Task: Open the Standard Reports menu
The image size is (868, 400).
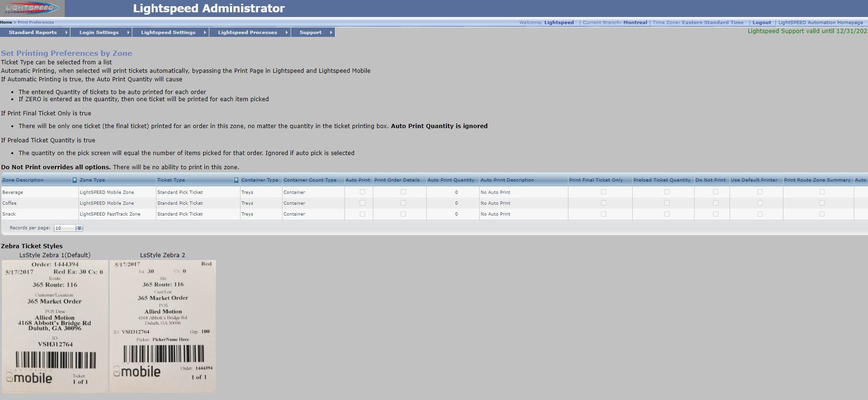Action: (x=33, y=32)
